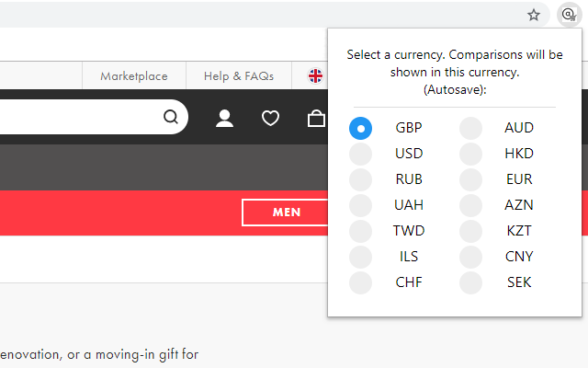Select the RUB radio button

point(361,179)
